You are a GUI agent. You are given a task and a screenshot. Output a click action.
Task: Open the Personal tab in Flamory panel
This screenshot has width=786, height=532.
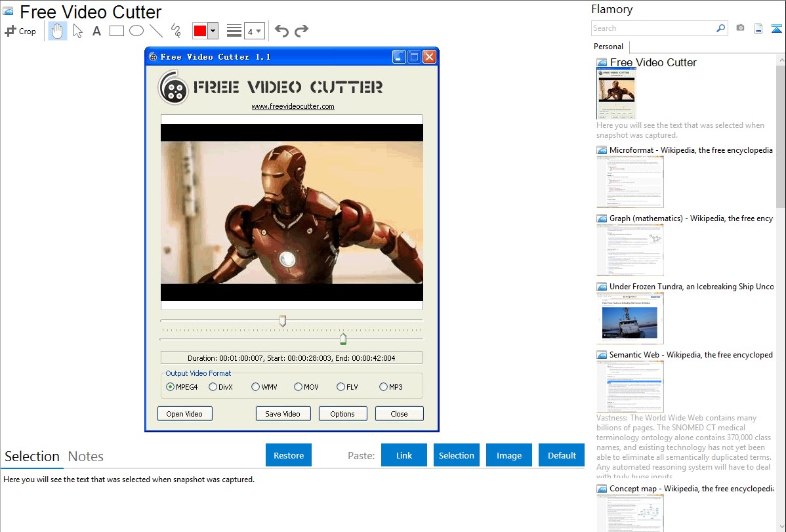point(609,47)
